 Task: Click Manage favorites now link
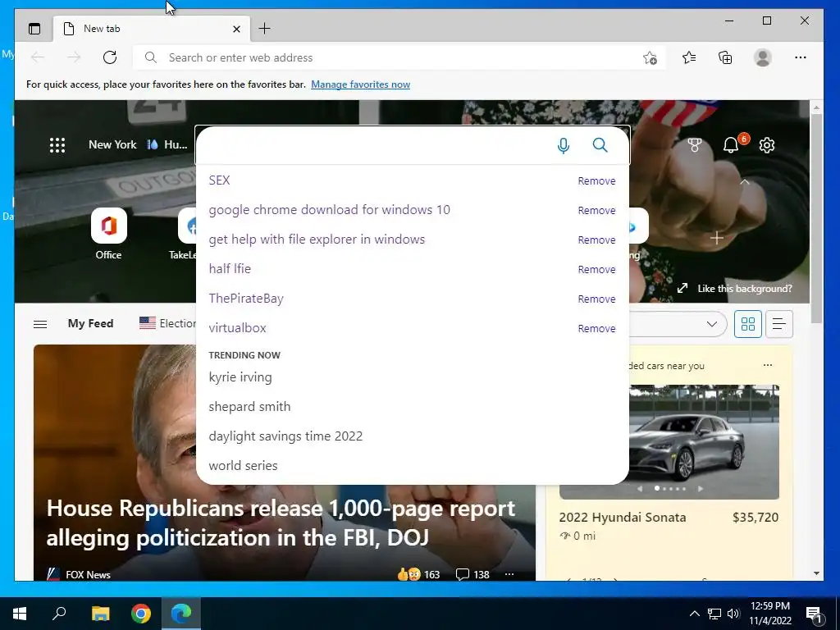(x=361, y=84)
